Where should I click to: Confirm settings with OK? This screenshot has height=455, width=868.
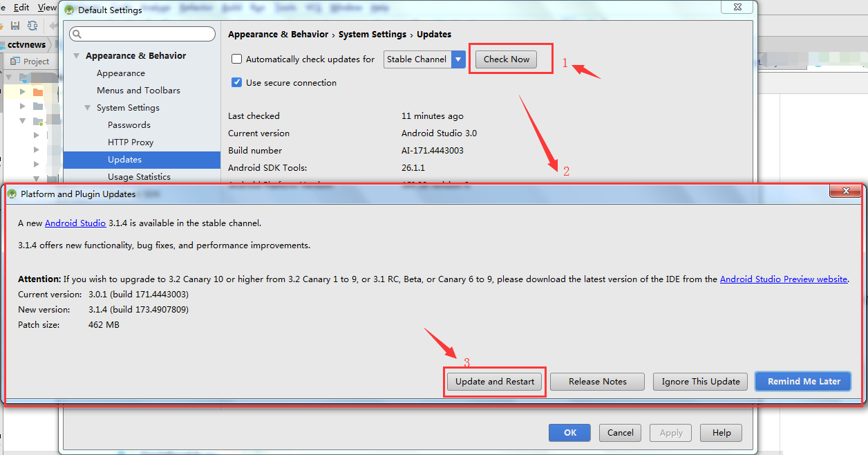570,433
